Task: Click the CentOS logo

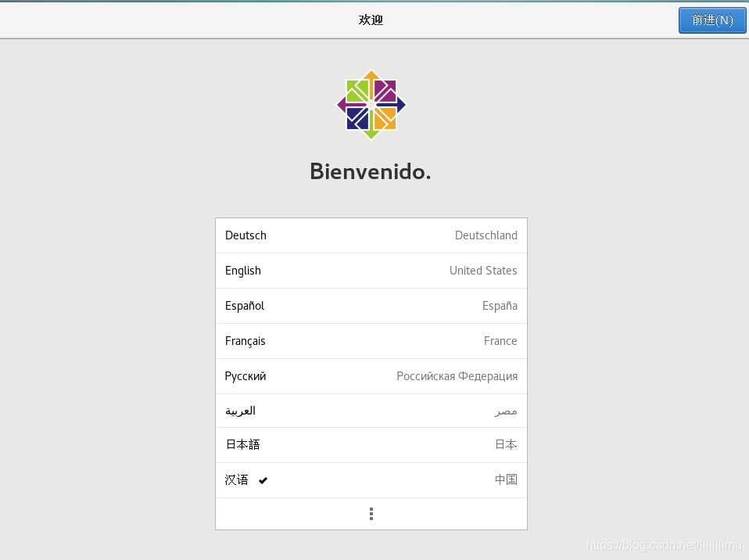Action: [x=371, y=105]
